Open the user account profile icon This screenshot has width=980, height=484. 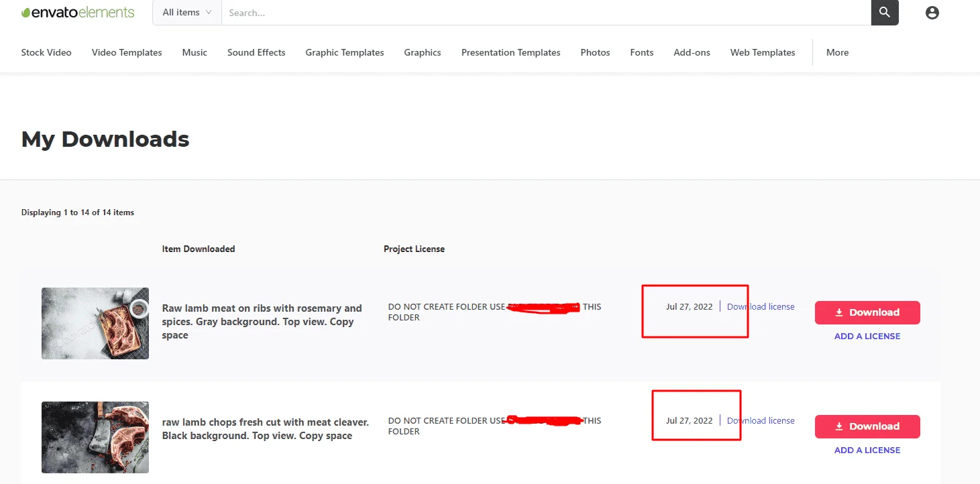(x=932, y=12)
